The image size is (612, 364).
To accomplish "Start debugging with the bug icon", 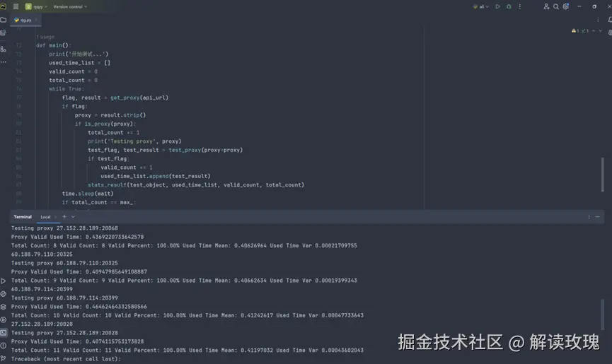I will [x=509, y=6].
